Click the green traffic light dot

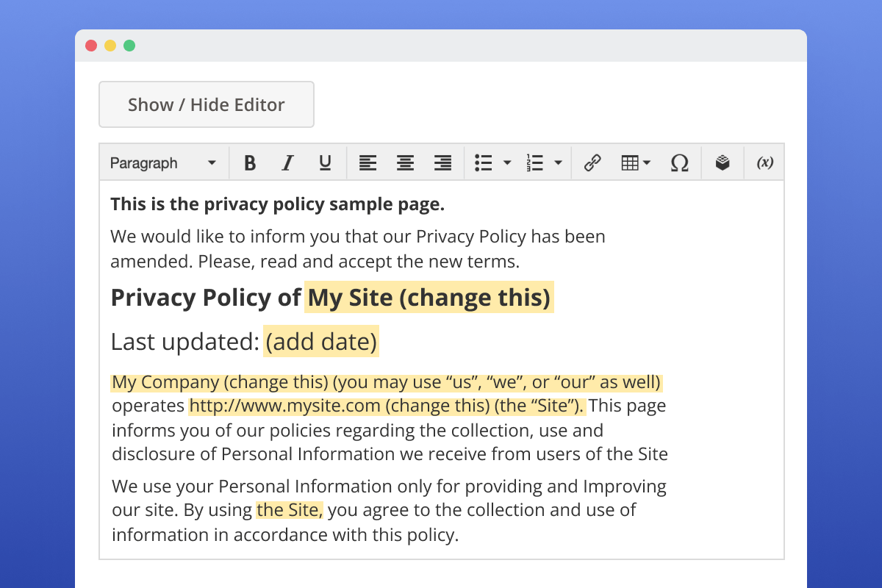click(x=129, y=45)
